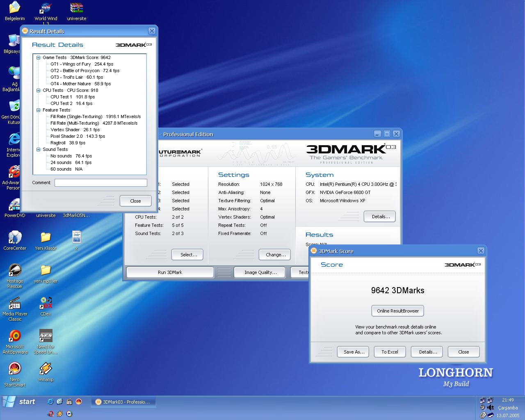
Task: Click the NVIDIA GeForce 6600 GT text
Action: click(345, 192)
